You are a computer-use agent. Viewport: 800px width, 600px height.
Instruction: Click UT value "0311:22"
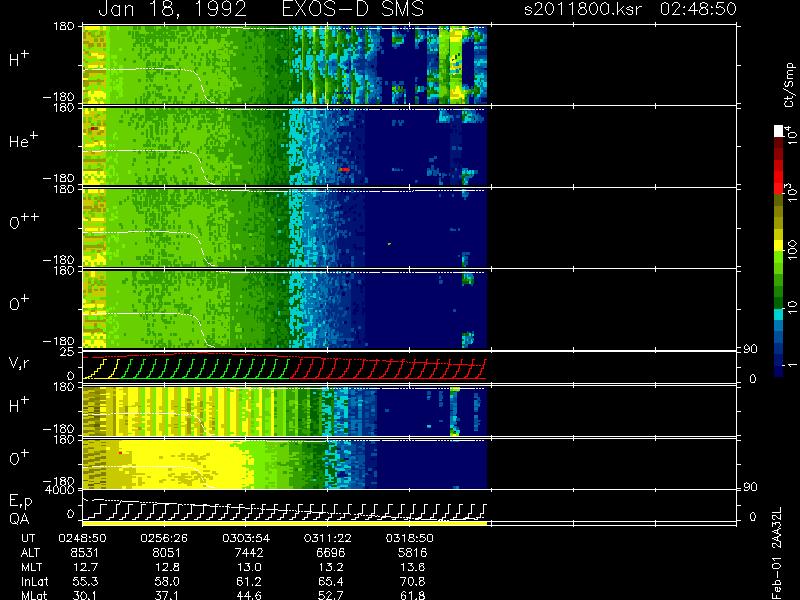coord(328,538)
